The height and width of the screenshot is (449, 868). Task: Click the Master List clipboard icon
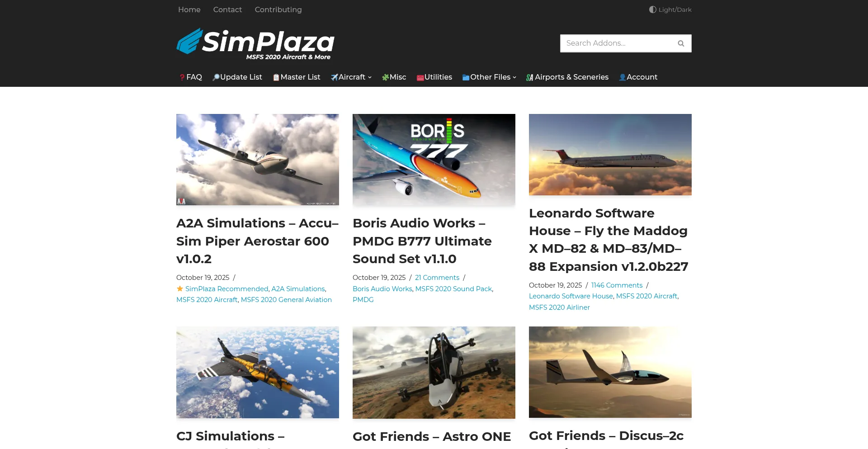(276, 77)
